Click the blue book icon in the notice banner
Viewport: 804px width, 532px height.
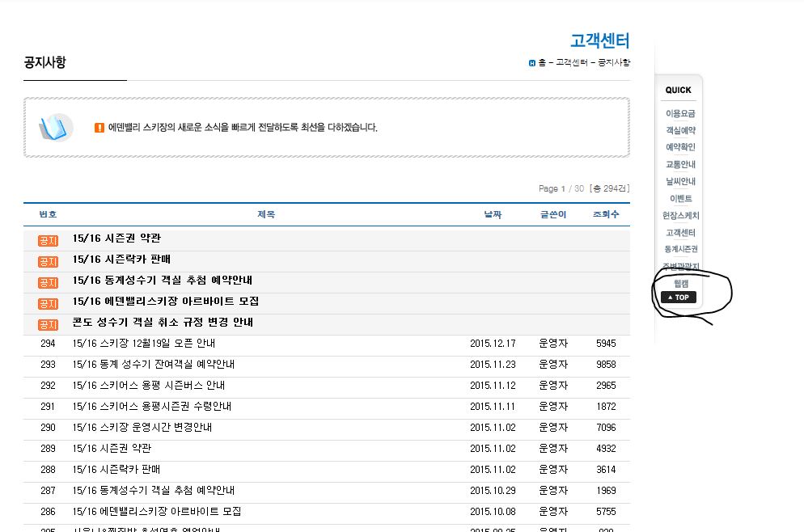55,128
